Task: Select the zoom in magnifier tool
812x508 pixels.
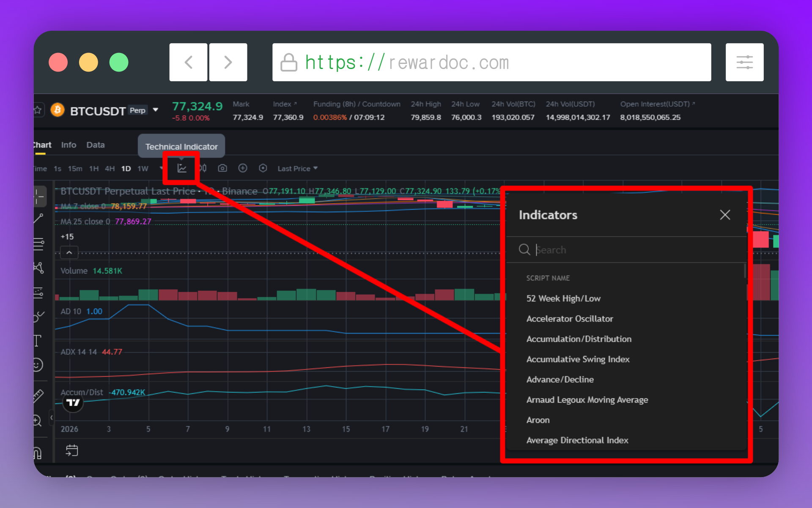Action: point(38,420)
